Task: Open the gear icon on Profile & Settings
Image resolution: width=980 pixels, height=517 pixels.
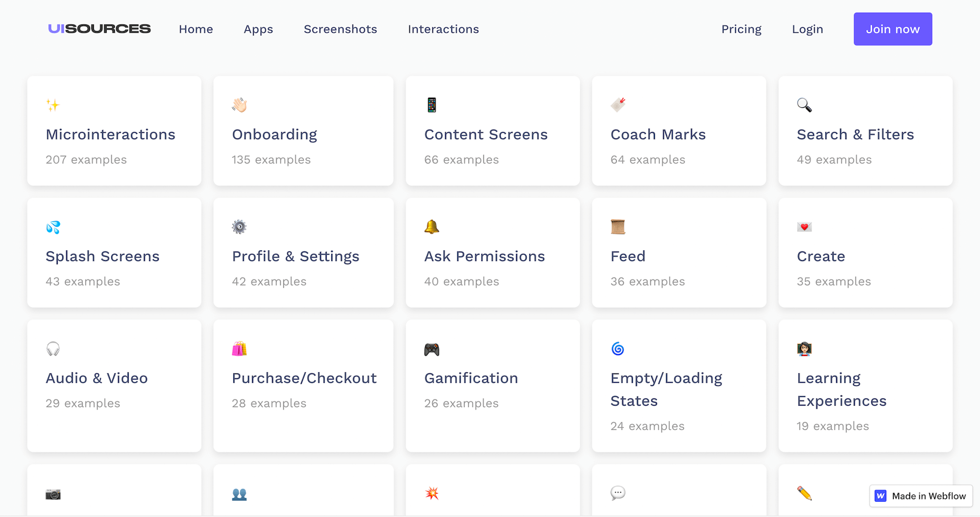Action: [239, 226]
